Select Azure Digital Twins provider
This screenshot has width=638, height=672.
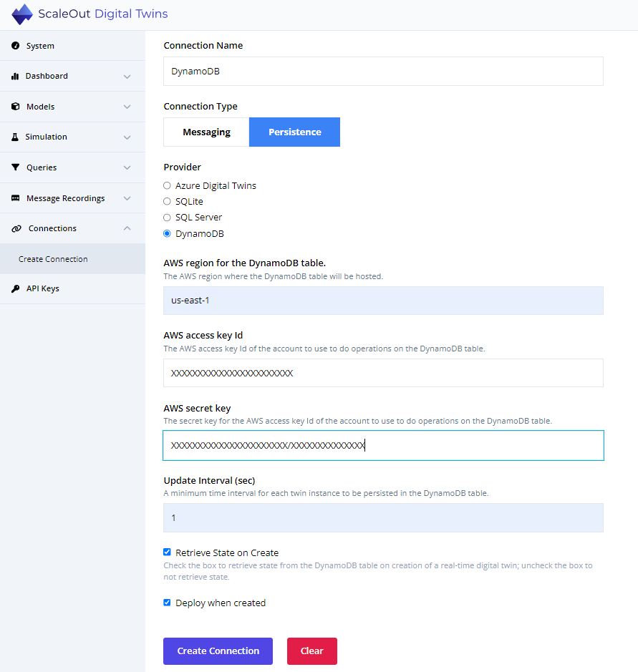pos(168,185)
